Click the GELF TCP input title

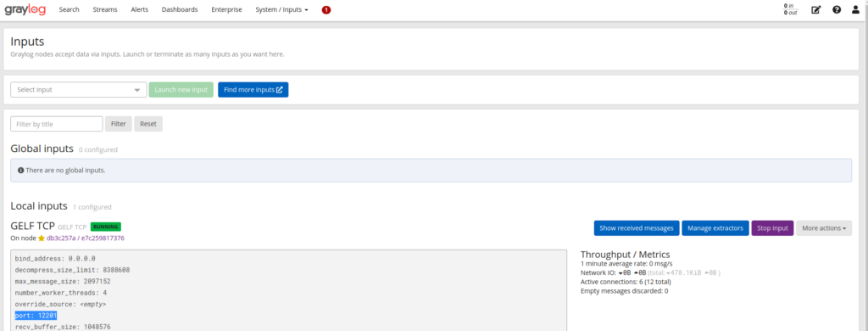coord(32,226)
